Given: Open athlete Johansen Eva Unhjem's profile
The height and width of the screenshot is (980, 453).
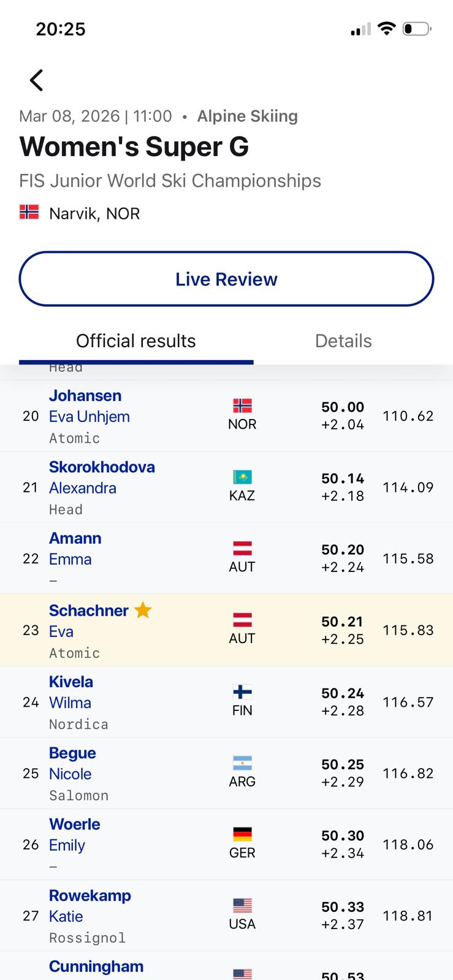Looking at the screenshot, I should pos(89,406).
